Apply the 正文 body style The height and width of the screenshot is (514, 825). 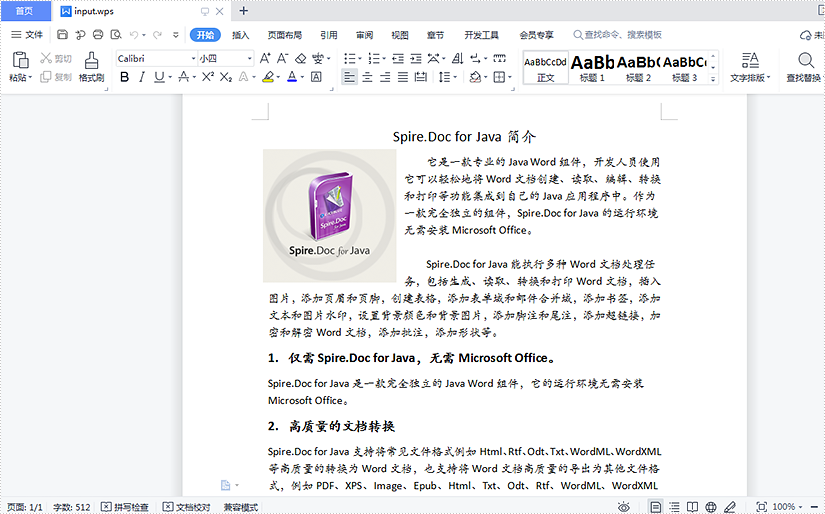[x=546, y=67]
